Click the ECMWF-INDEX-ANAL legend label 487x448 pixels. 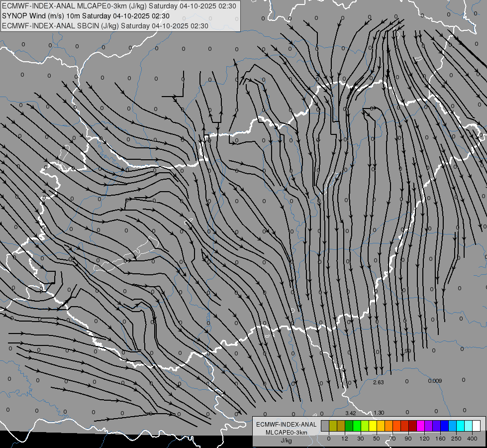[286, 425]
